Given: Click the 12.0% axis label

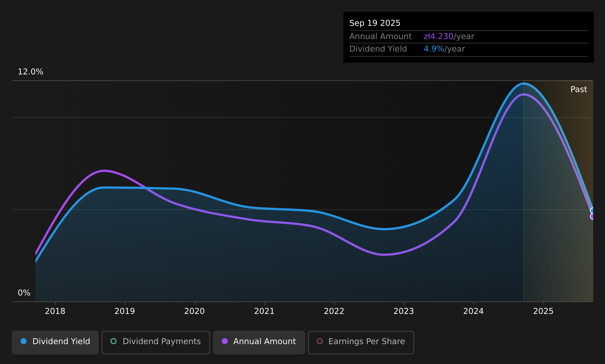Looking at the screenshot, I should tap(31, 72).
